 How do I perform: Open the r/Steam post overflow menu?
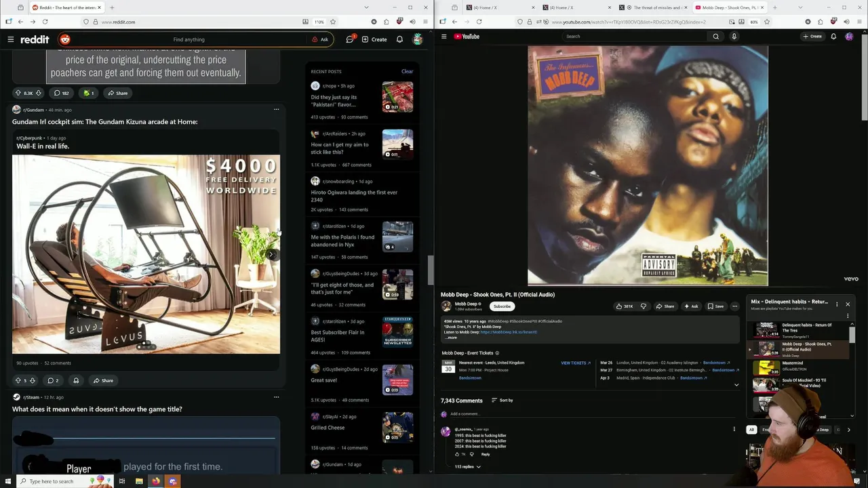[x=276, y=397]
